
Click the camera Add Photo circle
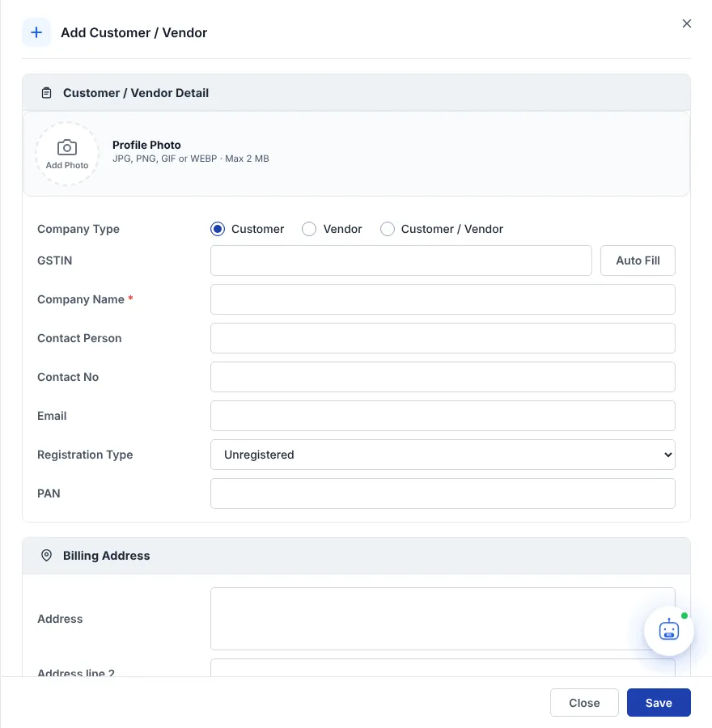coord(67,154)
